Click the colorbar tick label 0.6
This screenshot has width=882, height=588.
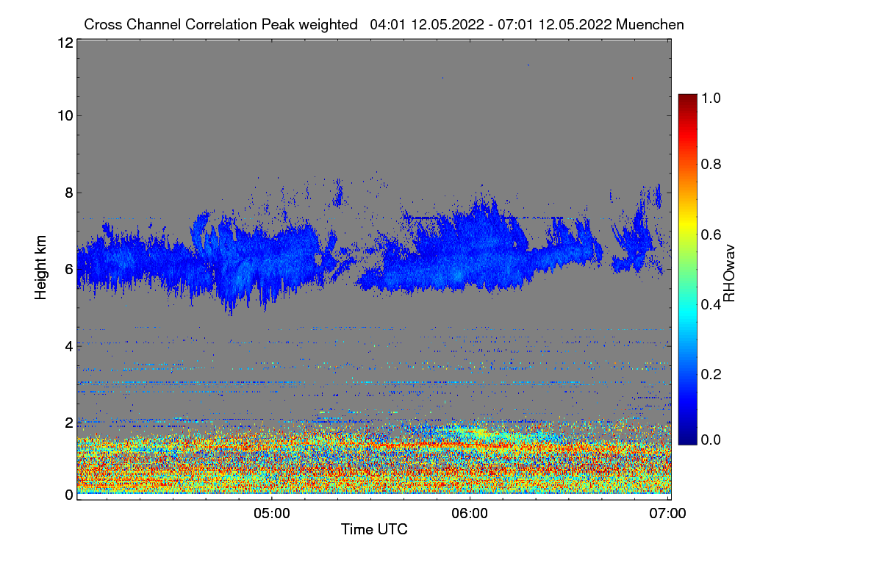click(x=711, y=234)
